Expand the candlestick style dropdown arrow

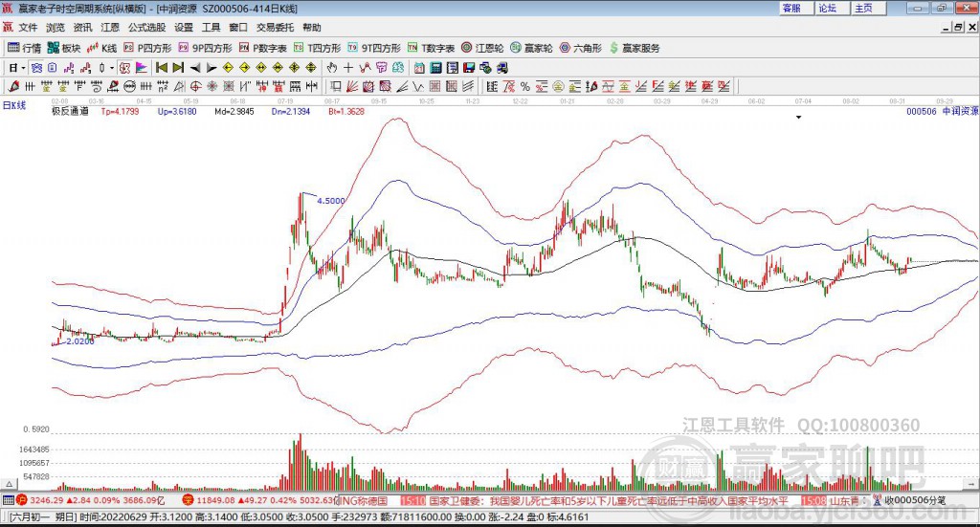[x=112, y=68]
